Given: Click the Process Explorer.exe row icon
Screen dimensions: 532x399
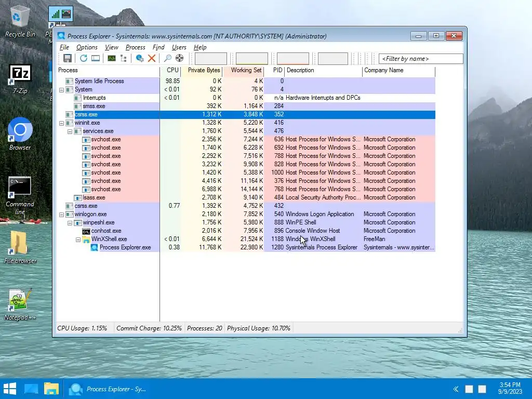Looking at the screenshot, I should (x=95, y=247).
